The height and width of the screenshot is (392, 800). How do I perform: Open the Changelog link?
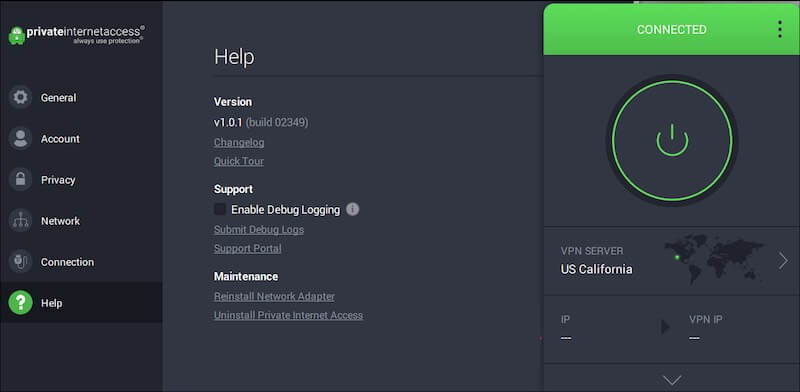(239, 142)
